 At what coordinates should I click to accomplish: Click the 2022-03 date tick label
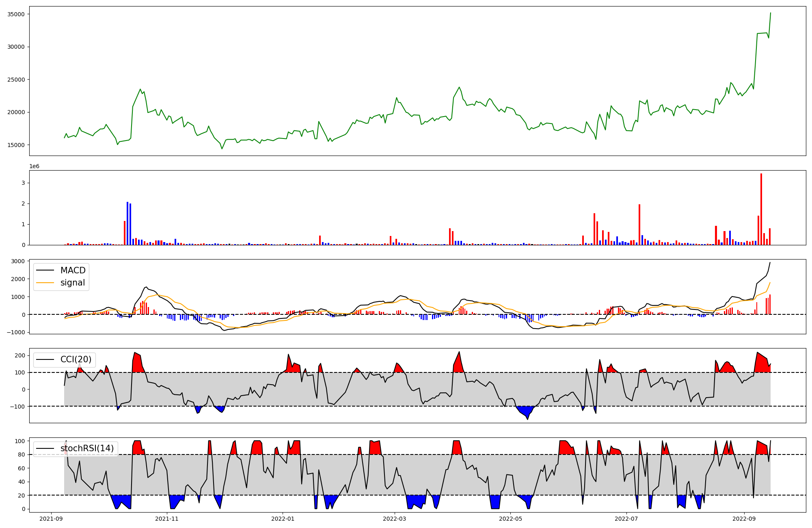pos(395,519)
